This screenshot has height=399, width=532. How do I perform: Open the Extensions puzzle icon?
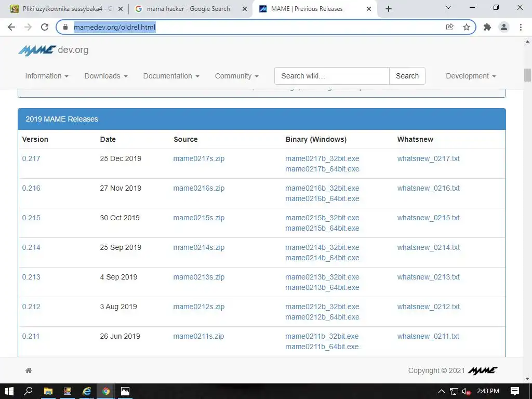pos(487,27)
